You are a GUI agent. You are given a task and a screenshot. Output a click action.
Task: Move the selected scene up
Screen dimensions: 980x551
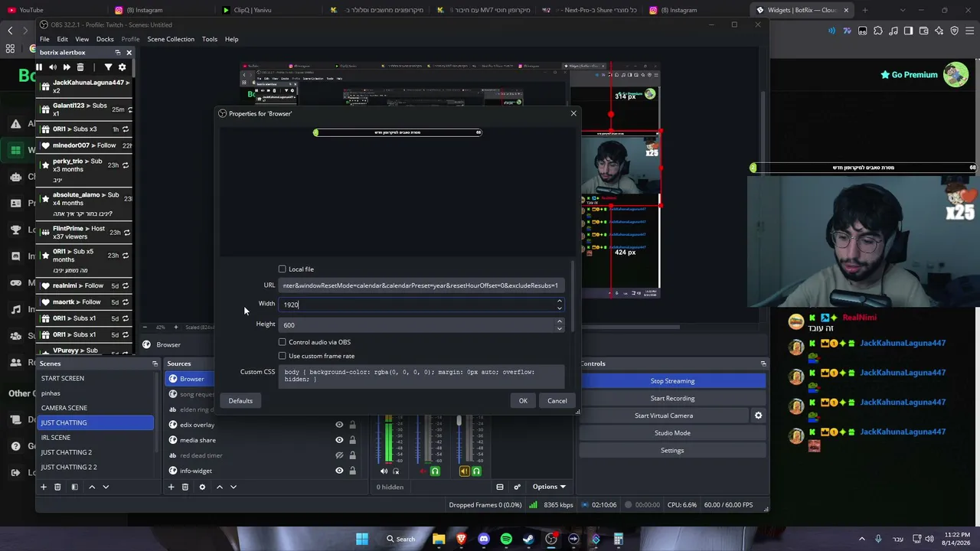tap(92, 487)
